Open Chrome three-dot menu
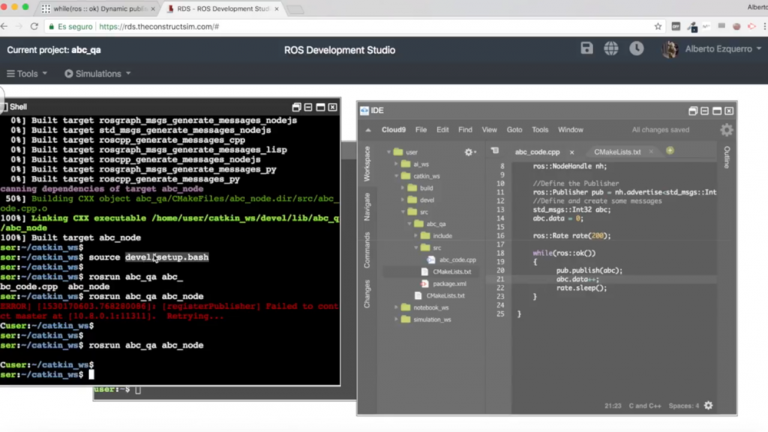 765,26
